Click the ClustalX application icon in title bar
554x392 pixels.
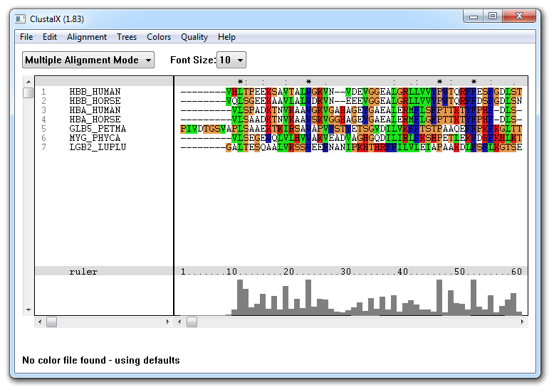point(21,16)
